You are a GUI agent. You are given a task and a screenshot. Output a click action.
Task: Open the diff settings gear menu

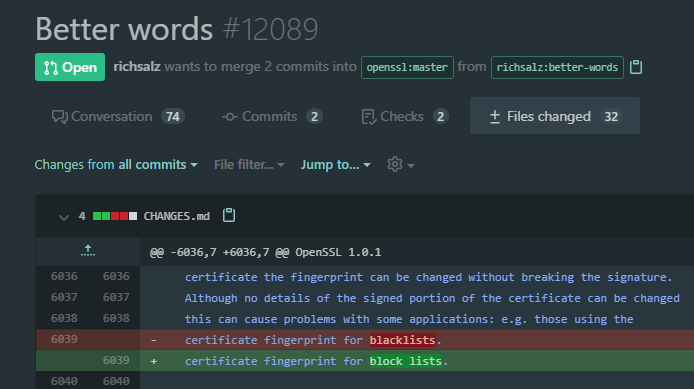click(400, 165)
